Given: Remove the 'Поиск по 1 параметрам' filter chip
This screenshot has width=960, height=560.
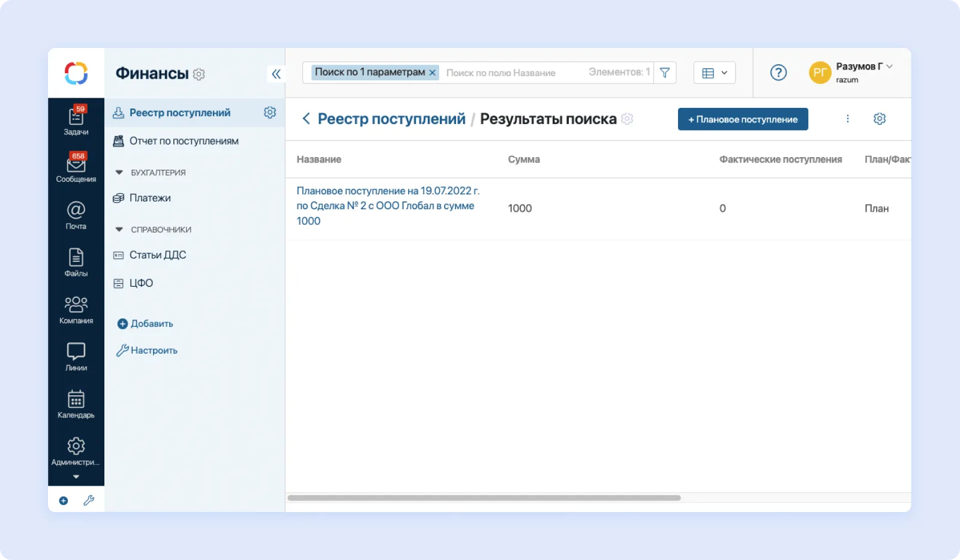Looking at the screenshot, I should 432,73.
